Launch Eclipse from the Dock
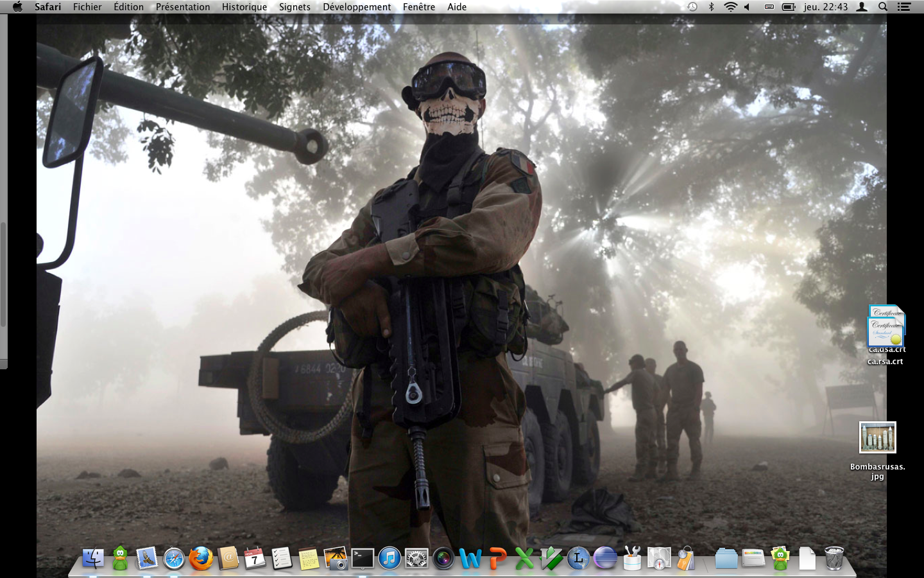 [605, 558]
